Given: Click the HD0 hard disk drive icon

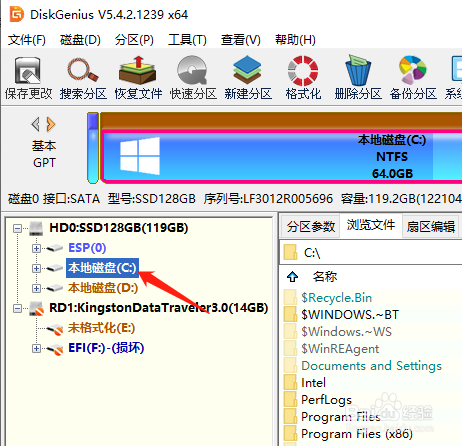Looking at the screenshot, I should pos(36,228).
